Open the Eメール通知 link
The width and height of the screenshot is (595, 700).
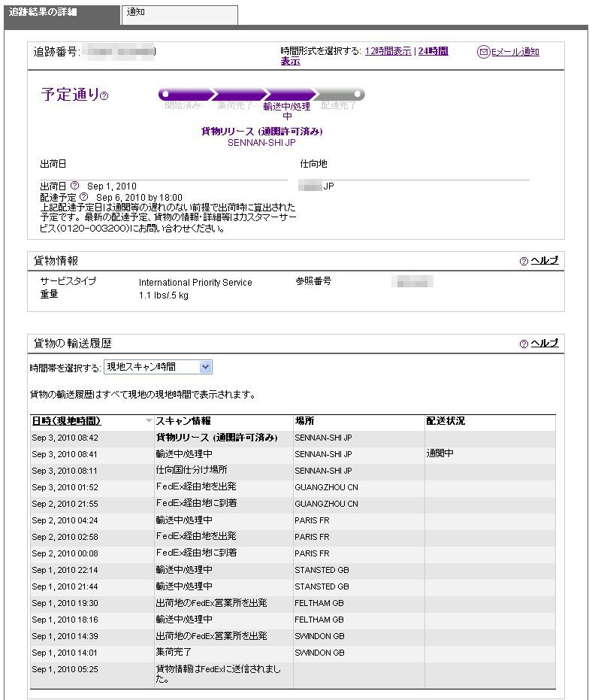pyautogui.click(x=515, y=52)
